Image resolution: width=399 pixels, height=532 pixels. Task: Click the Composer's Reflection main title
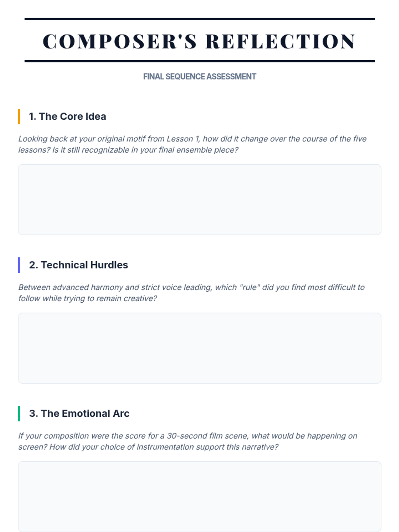[199, 41]
